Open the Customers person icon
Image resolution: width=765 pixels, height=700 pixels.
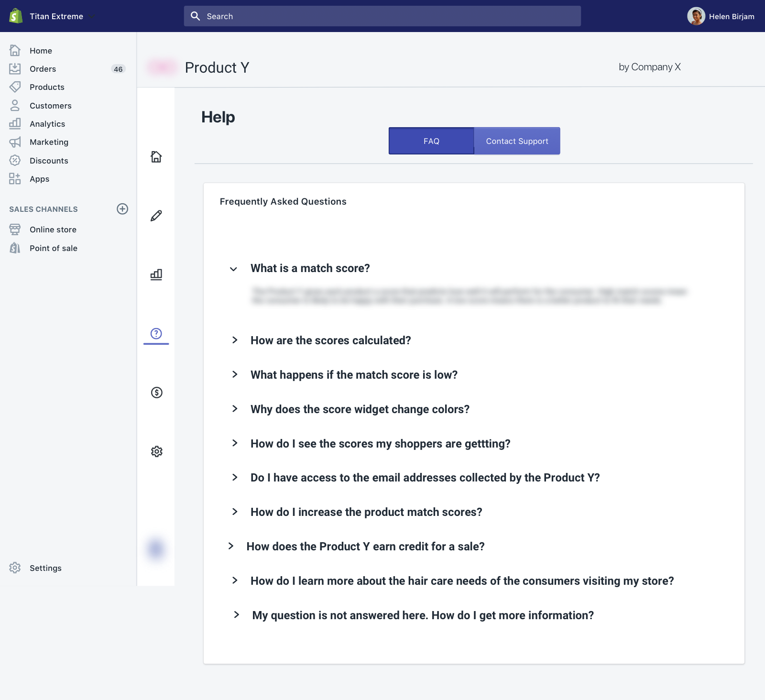click(15, 105)
